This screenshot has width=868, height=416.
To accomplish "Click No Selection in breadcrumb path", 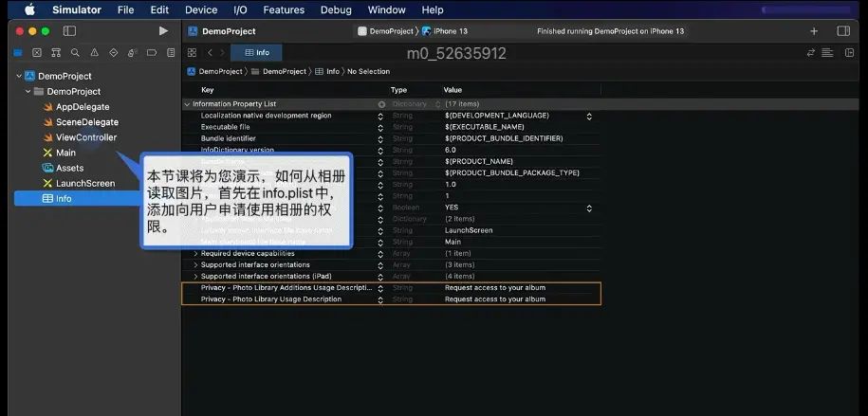I will tap(368, 71).
